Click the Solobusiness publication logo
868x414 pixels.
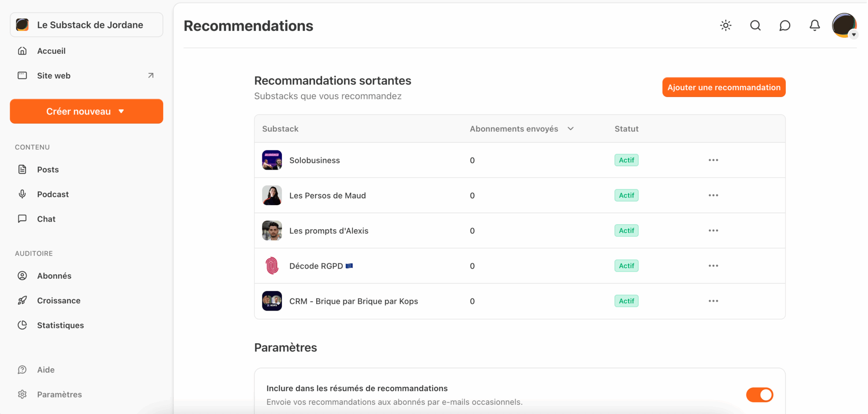pyautogui.click(x=272, y=160)
